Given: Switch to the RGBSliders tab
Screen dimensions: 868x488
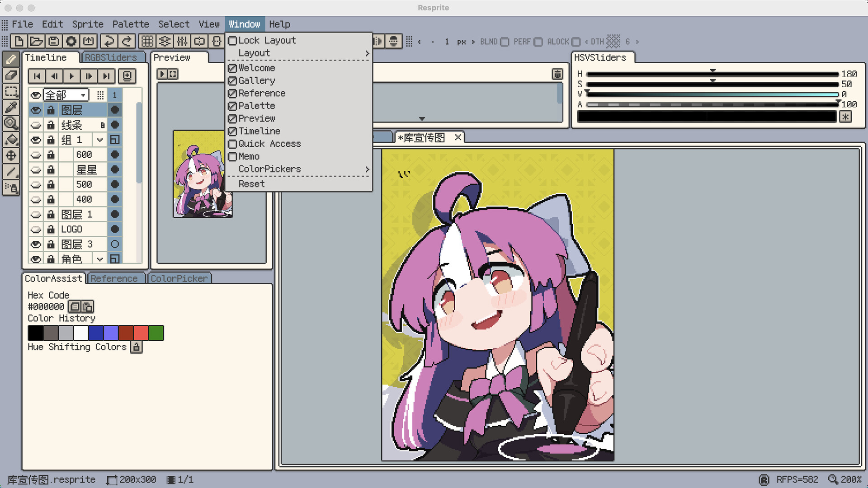Looking at the screenshot, I should [111, 58].
